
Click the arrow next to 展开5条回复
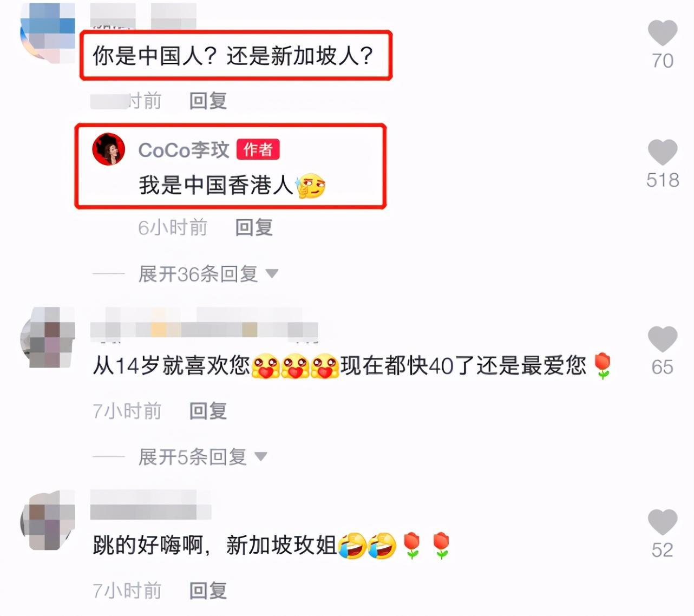coord(261,457)
